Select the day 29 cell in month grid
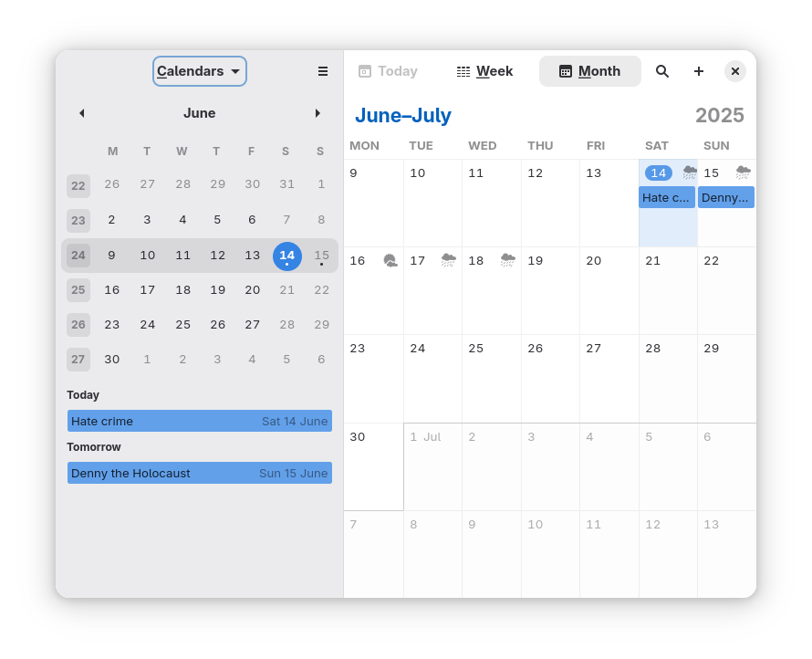Image resolution: width=812 pixels, height=659 pixels. click(x=726, y=379)
